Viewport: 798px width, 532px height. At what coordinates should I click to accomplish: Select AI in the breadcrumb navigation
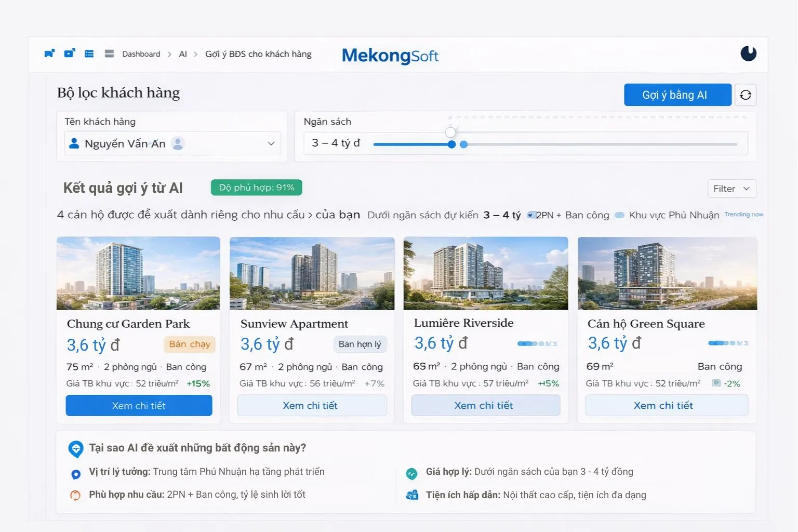coord(182,54)
